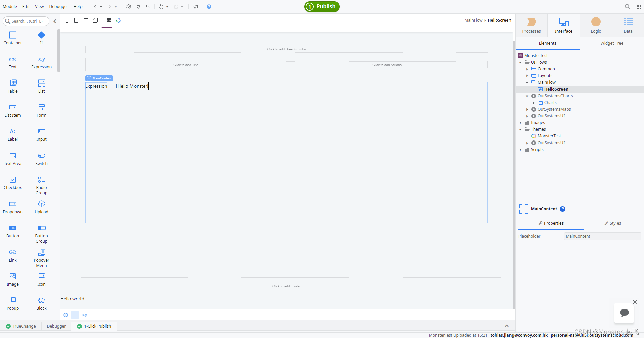The height and width of the screenshot is (338, 644).
Task: Open the Widget Tree tab
Action: 612,43
